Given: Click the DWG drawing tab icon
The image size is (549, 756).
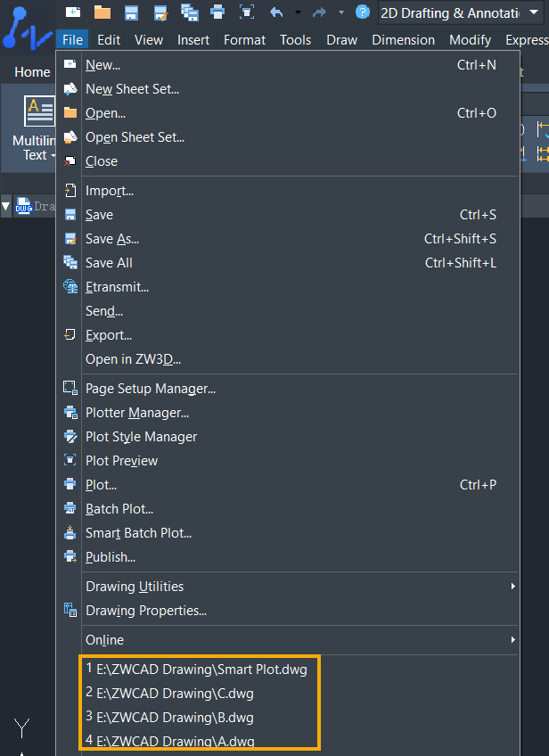Looking at the screenshot, I should point(23,206).
